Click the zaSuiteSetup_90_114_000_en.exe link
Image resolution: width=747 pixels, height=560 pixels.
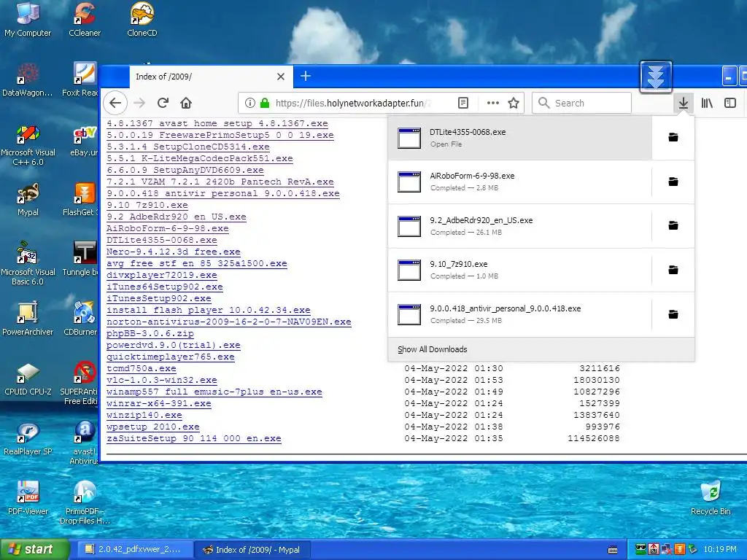click(x=194, y=438)
